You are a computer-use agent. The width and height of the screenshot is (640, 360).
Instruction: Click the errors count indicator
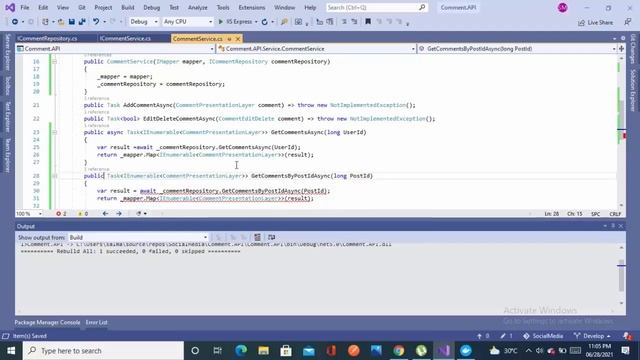point(62,213)
